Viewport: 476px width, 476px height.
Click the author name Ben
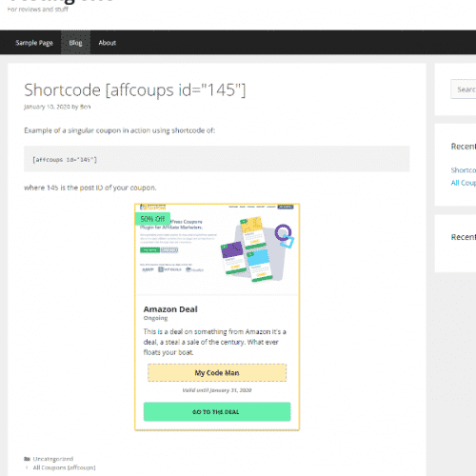85,107
